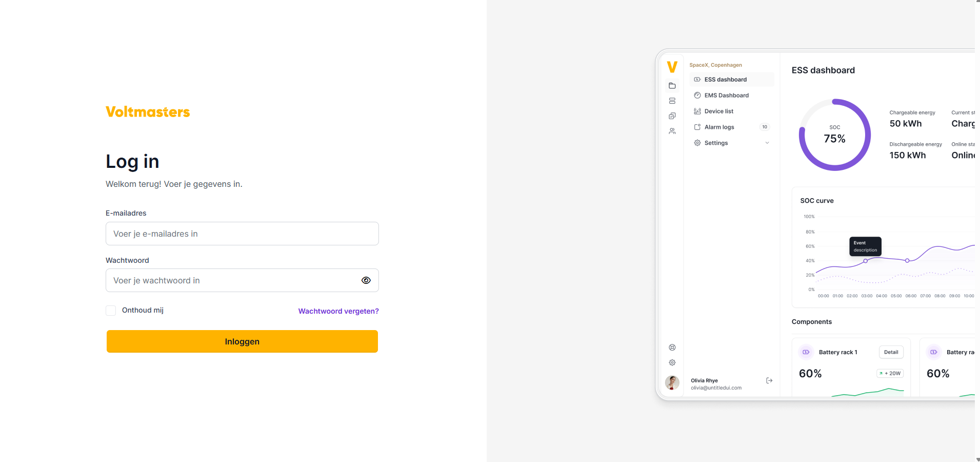
Task: Click the stacked server icon in sidebar rail
Action: pos(672,101)
